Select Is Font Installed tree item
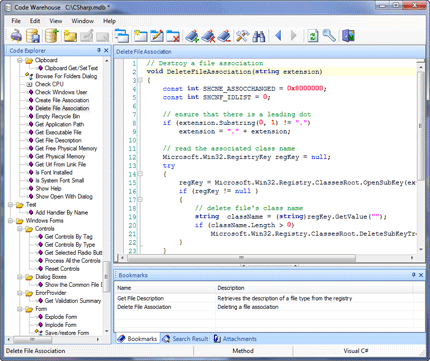 [x=54, y=172]
